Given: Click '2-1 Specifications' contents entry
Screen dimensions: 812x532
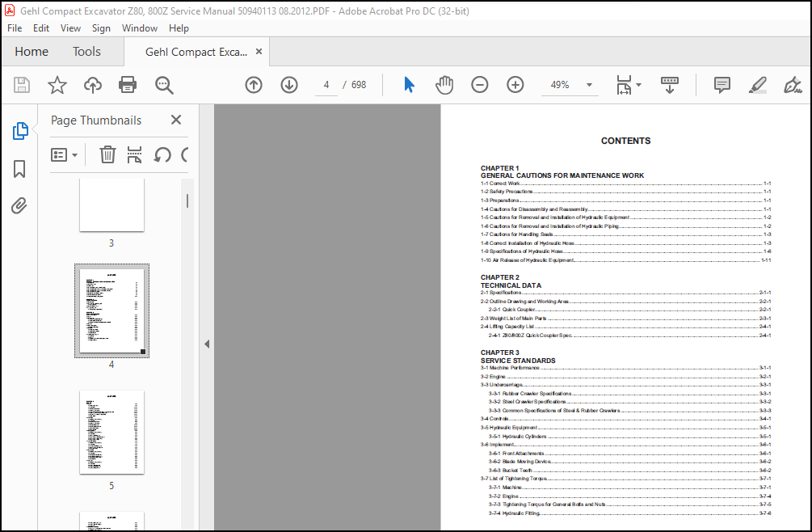Looking at the screenshot, I should coord(625,293).
